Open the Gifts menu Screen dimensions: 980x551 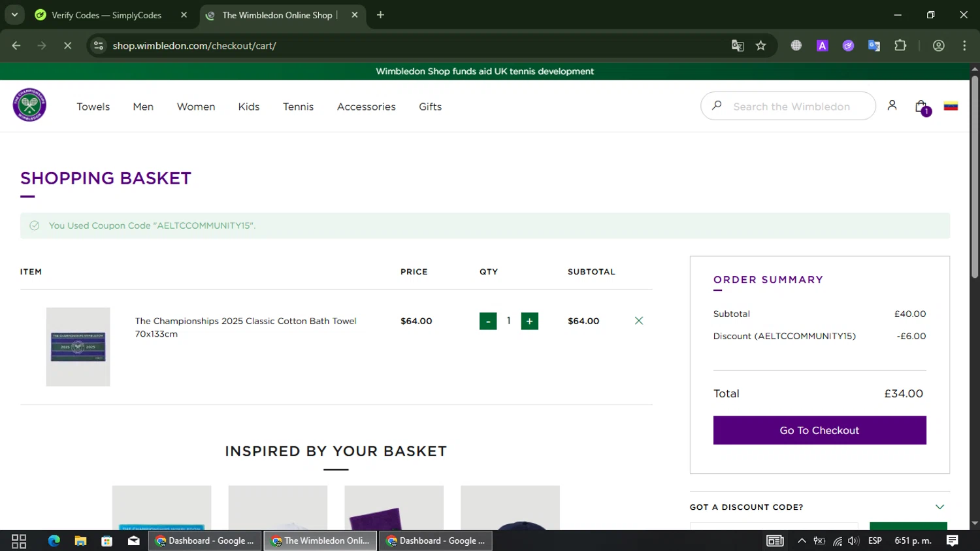[431, 107]
